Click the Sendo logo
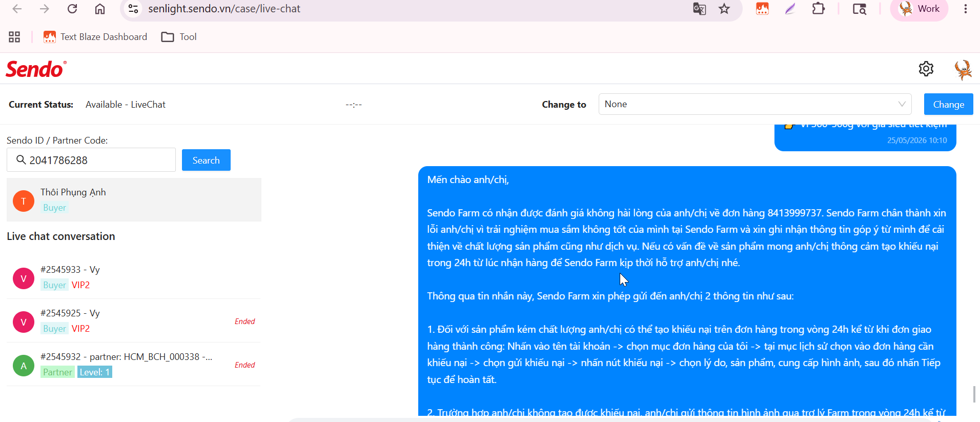The width and height of the screenshot is (980, 422). click(x=36, y=69)
